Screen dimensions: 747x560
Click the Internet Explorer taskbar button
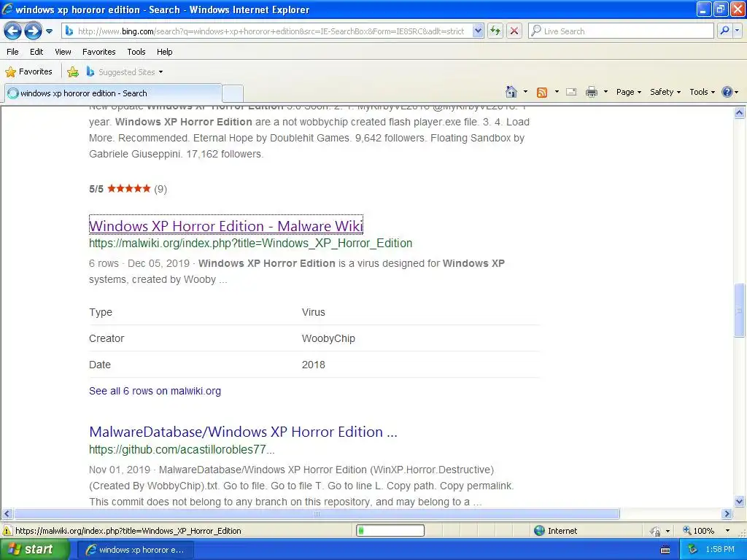tap(135, 550)
